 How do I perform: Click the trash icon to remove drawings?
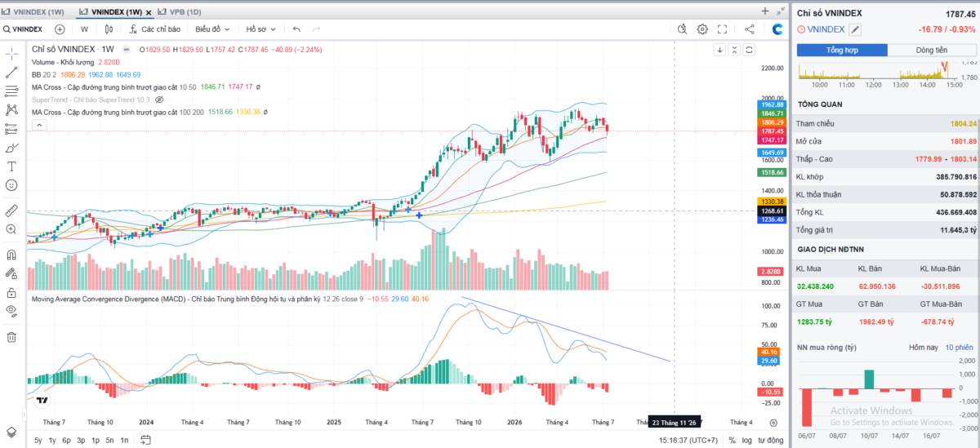point(11,336)
